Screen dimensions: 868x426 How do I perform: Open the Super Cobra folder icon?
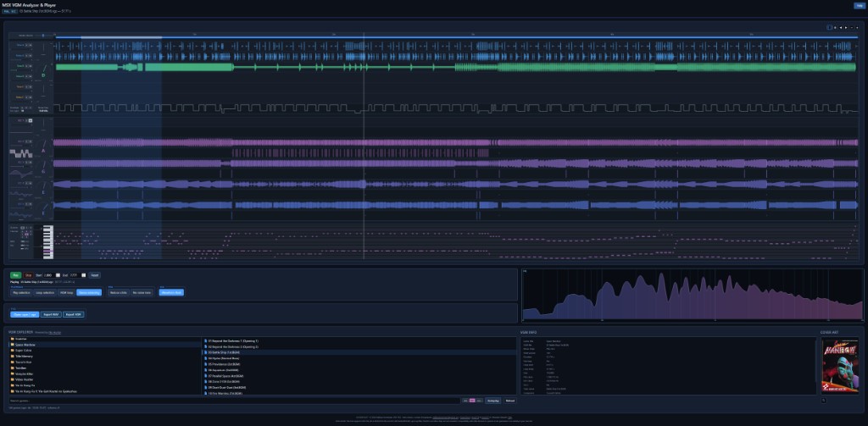pyautogui.click(x=12, y=351)
